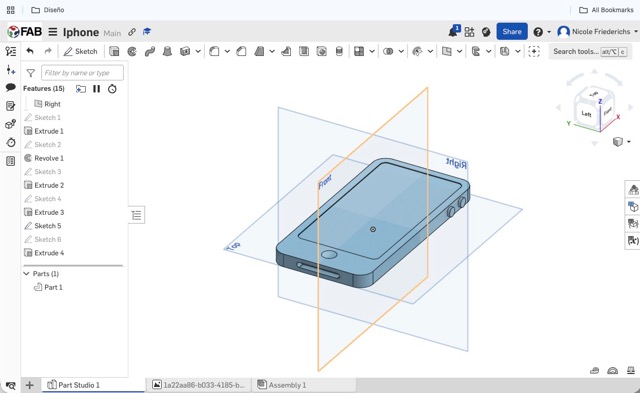Screen dimensions: 640x393
Task: Open the Thicken tool dropdown arrow
Action: point(198,51)
